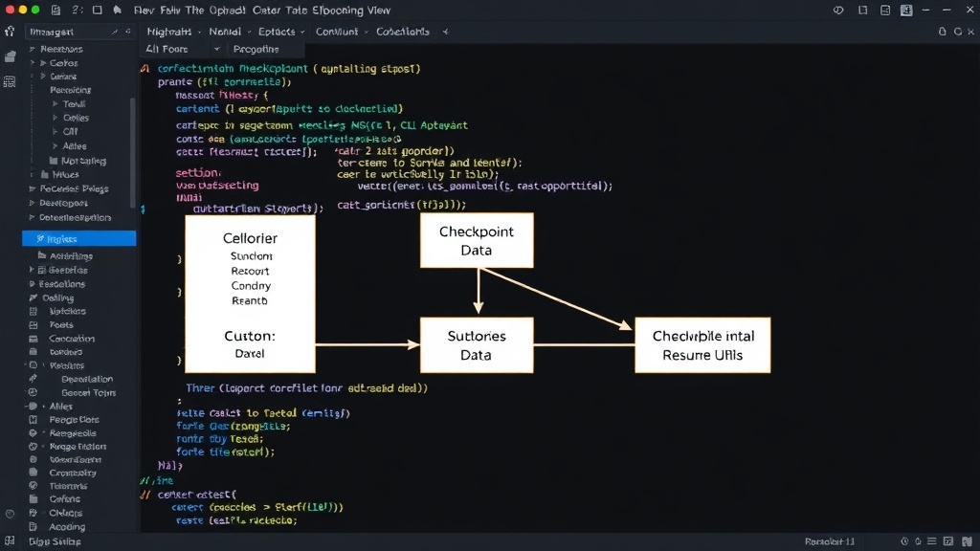This screenshot has width=980, height=551.
Task: Expand the 'Celies' tree node
Action: [55, 118]
